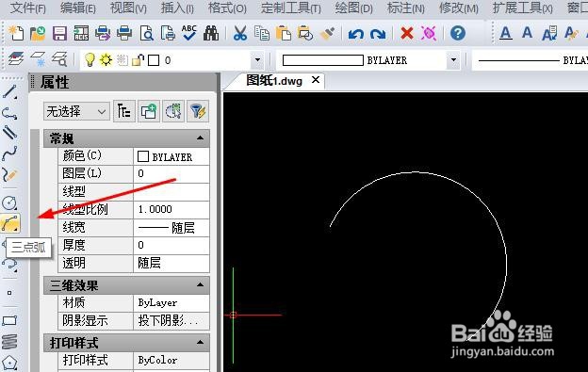Collapse the 三维效果 section

coord(201,285)
